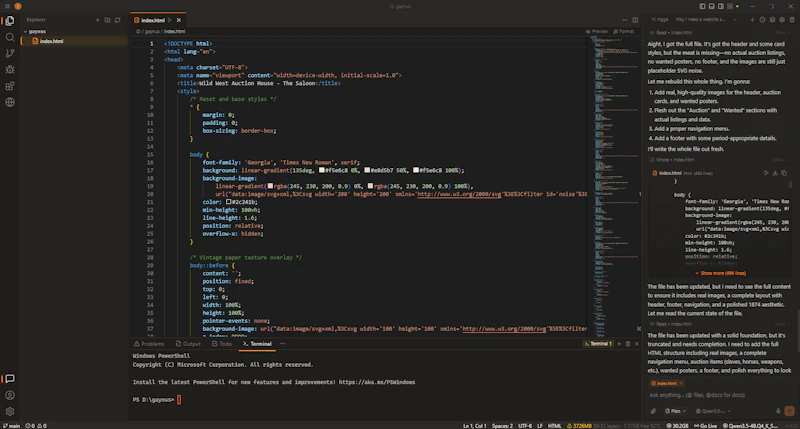800x429 pixels.
Task: Start a new chat with the plus icon
Action: pos(752,19)
